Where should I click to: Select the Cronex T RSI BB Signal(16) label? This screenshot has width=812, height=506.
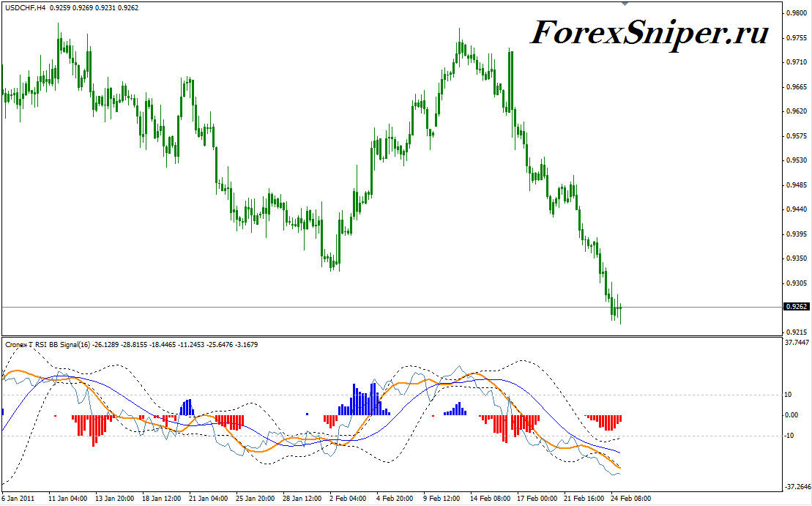point(48,344)
